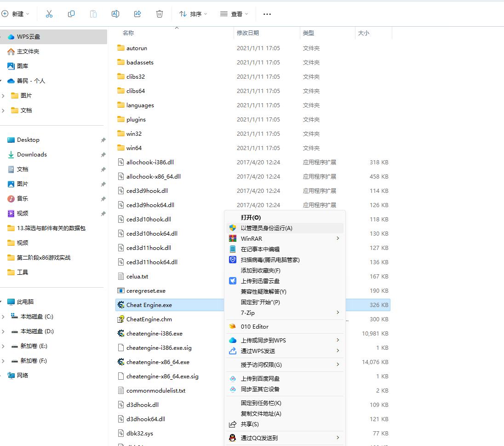
Task: Sort by 大小 column header
Action: click(x=364, y=33)
